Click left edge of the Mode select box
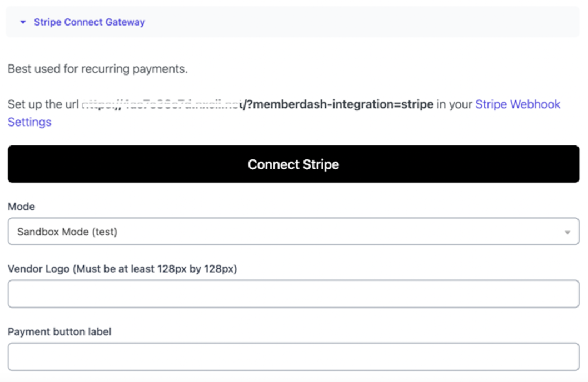The width and height of the screenshot is (588, 382). [11, 232]
